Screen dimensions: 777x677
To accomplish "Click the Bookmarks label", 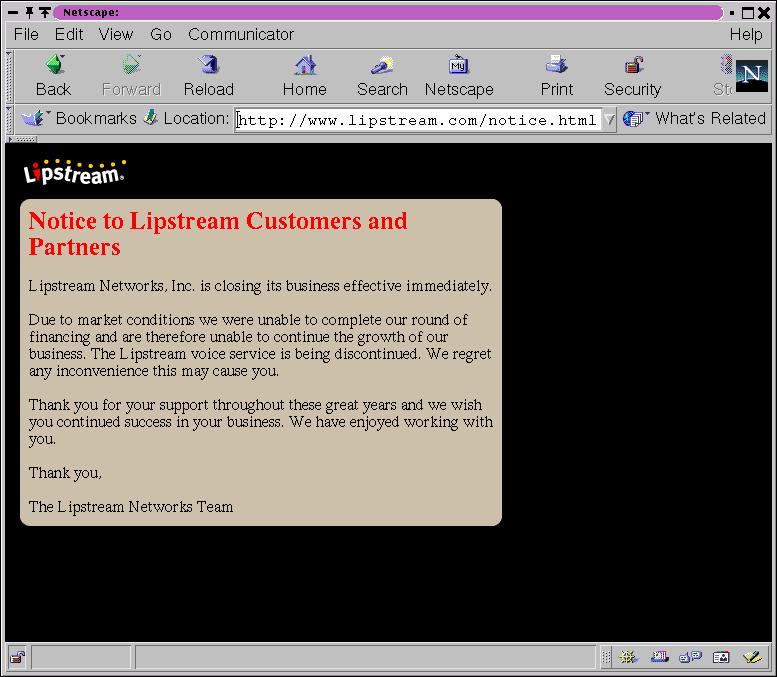I will coord(96,118).
